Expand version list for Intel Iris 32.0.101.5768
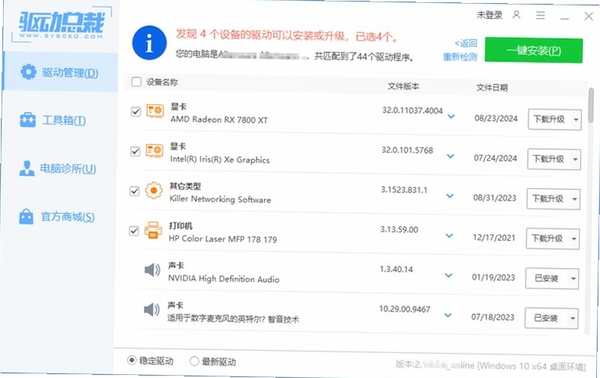 [x=451, y=156]
